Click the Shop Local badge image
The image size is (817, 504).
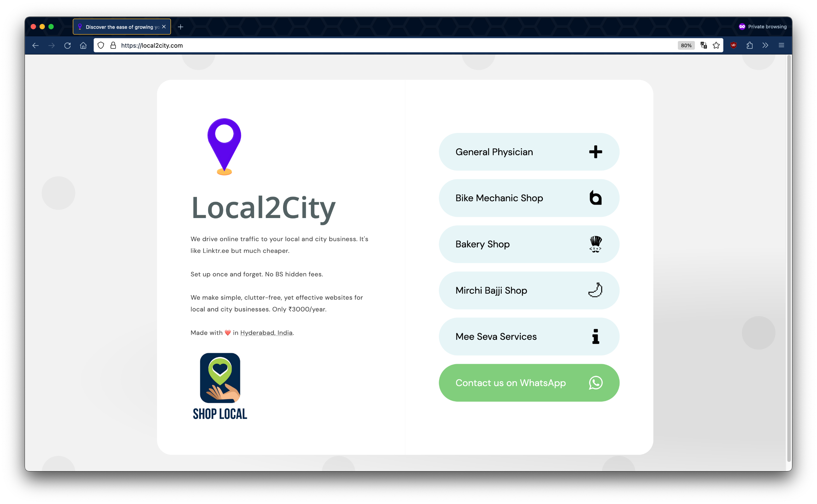(220, 386)
